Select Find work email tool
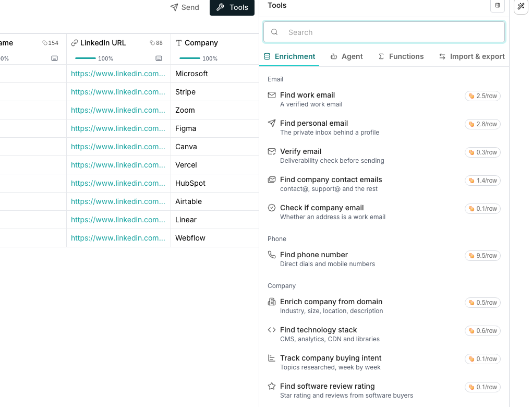 click(384, 100)
